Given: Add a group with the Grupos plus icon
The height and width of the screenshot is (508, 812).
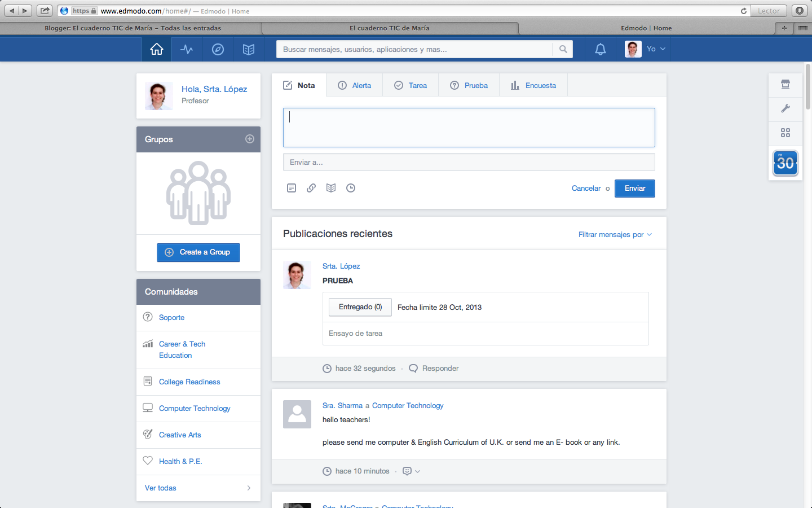Looking at the screenshot, I should 250,139.
